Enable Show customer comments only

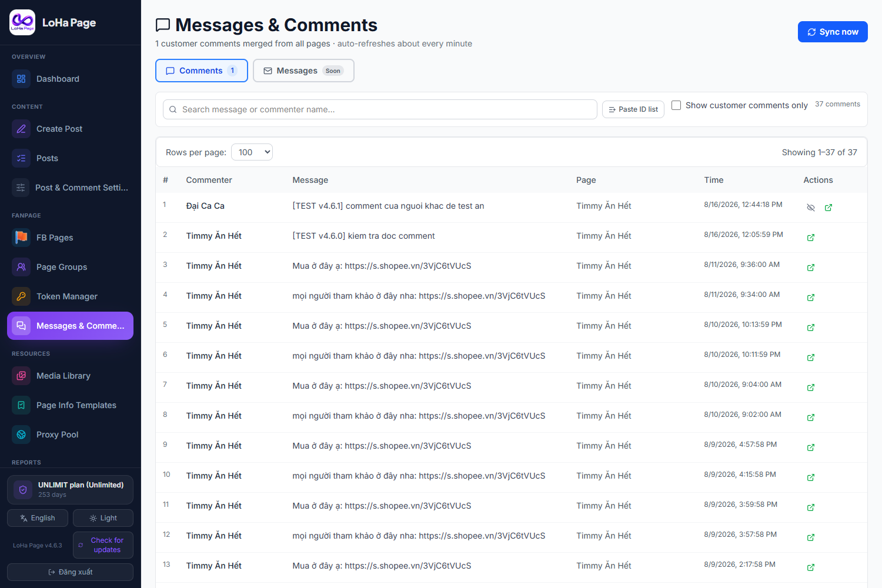point(676,105)
